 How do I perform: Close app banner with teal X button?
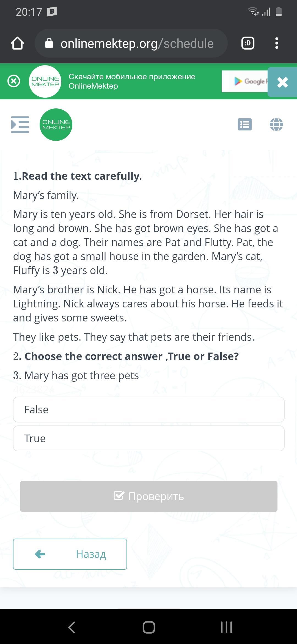[282, 82]
